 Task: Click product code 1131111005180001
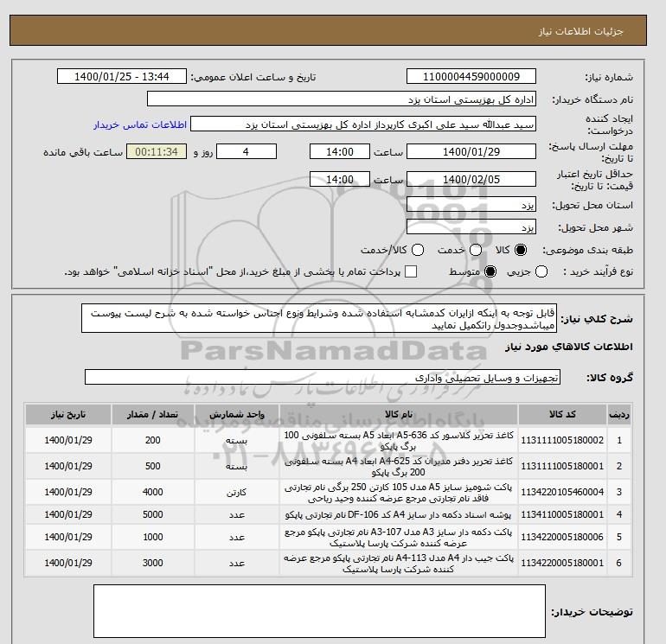tap(562, 466)
